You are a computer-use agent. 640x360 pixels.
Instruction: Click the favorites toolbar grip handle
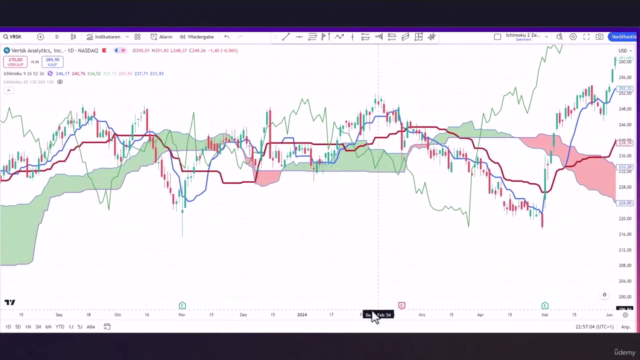[275, 37]
